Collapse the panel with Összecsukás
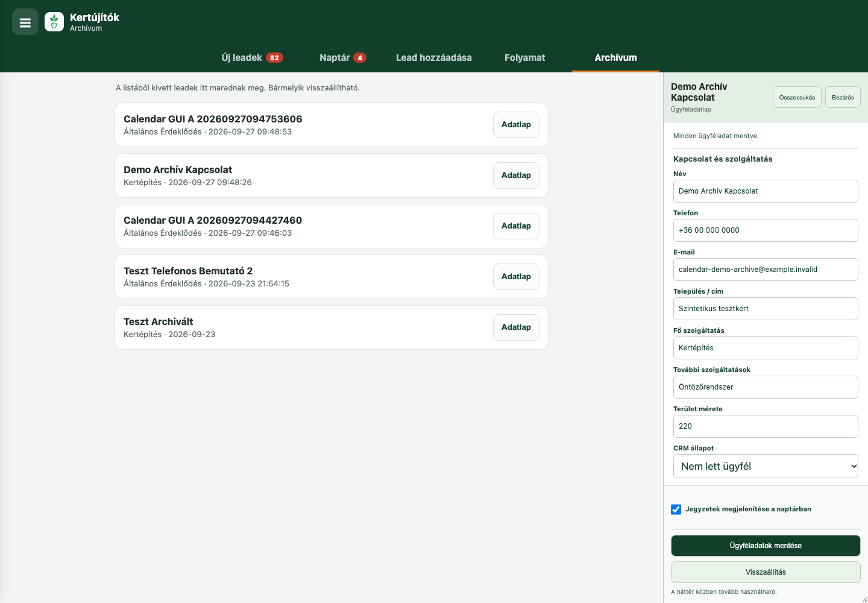 [x=797, y=97]
